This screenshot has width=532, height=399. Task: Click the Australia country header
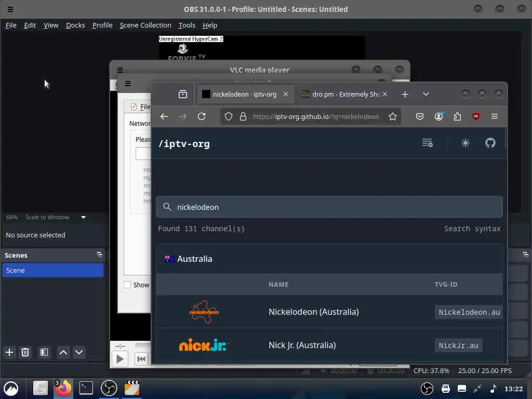click(x=329, y=259)
